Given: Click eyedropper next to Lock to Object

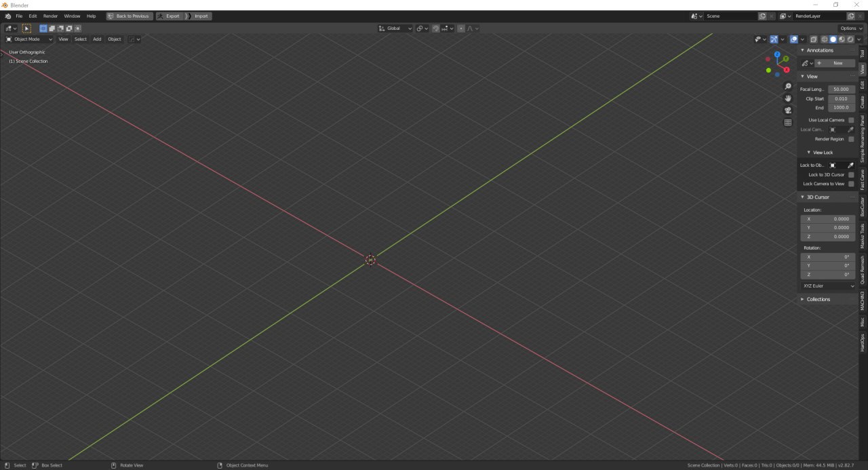Looking at the screenshot, I should pos(851,165).
